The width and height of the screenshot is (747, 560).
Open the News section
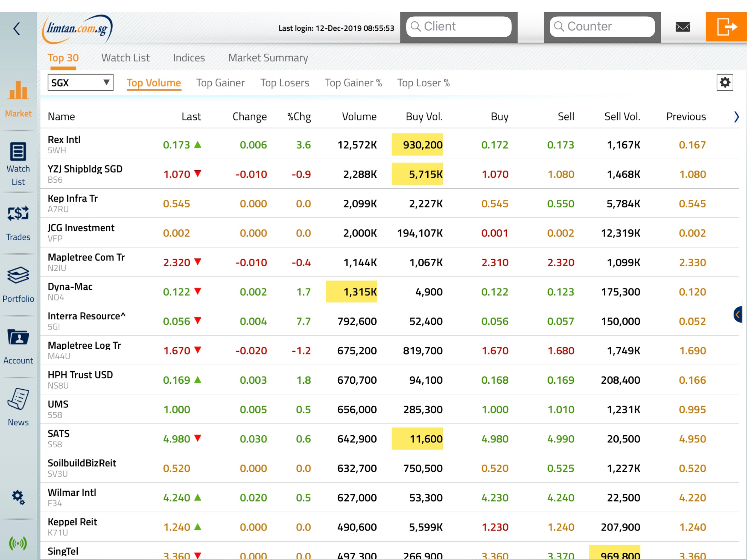tap(18, 407)
